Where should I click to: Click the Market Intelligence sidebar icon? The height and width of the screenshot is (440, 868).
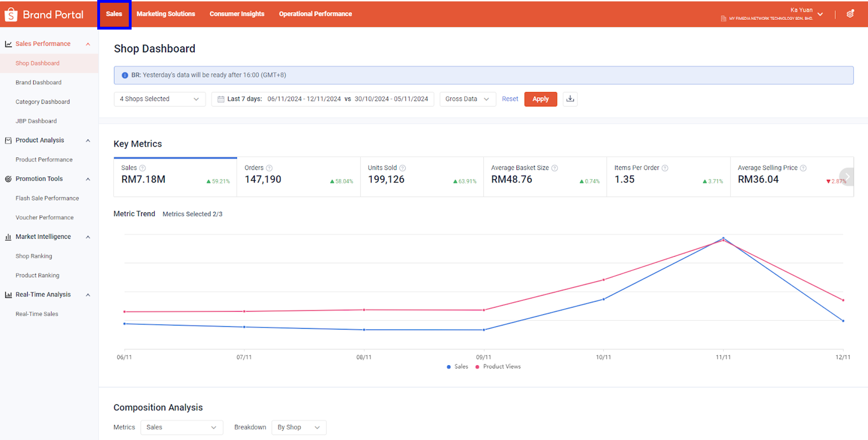(x=8, y=237)
